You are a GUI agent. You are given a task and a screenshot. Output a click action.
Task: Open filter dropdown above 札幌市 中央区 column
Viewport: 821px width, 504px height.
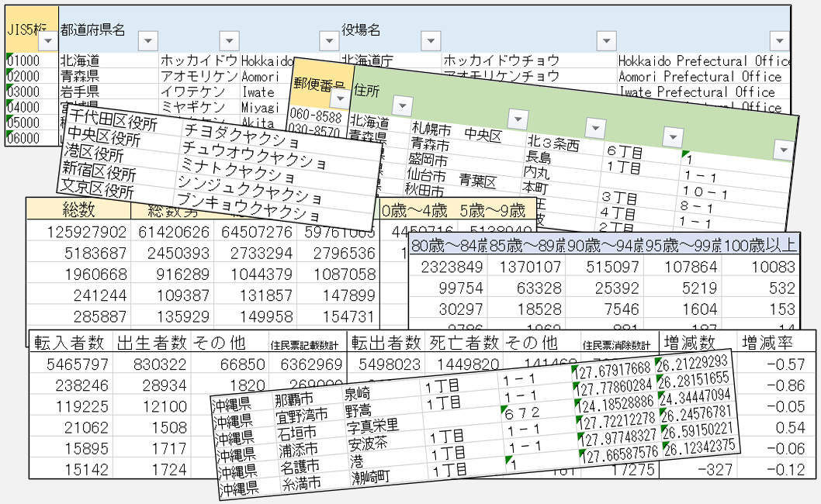click(x=518, y=119)
